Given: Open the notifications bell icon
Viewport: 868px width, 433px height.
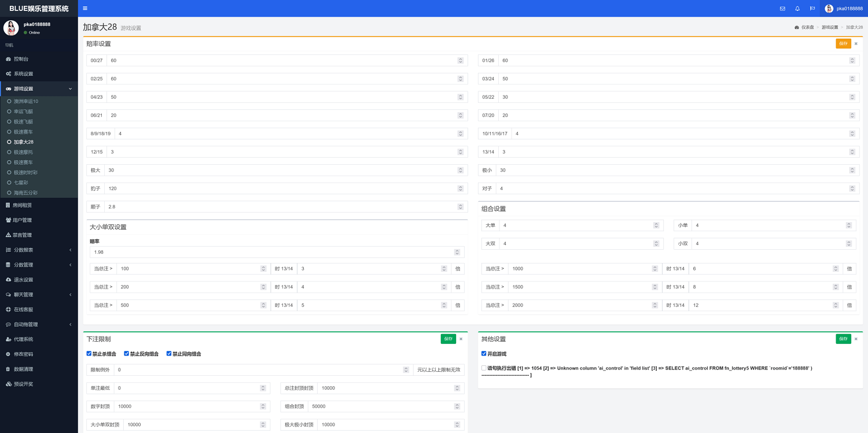Looking at the screenshot, I should (x=797, y=9).
